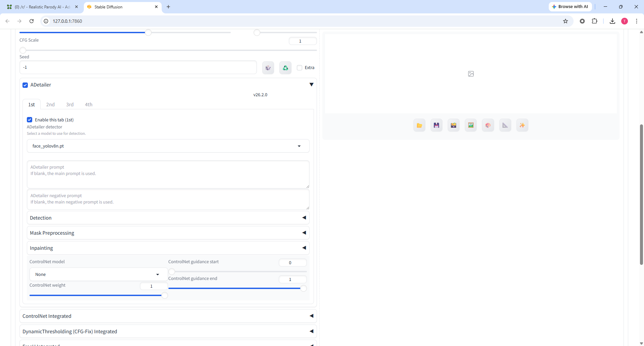
Task: Expand DynamicThresholding (CFG-Fix) Integrated section
Action: click(x=168, y=332)
